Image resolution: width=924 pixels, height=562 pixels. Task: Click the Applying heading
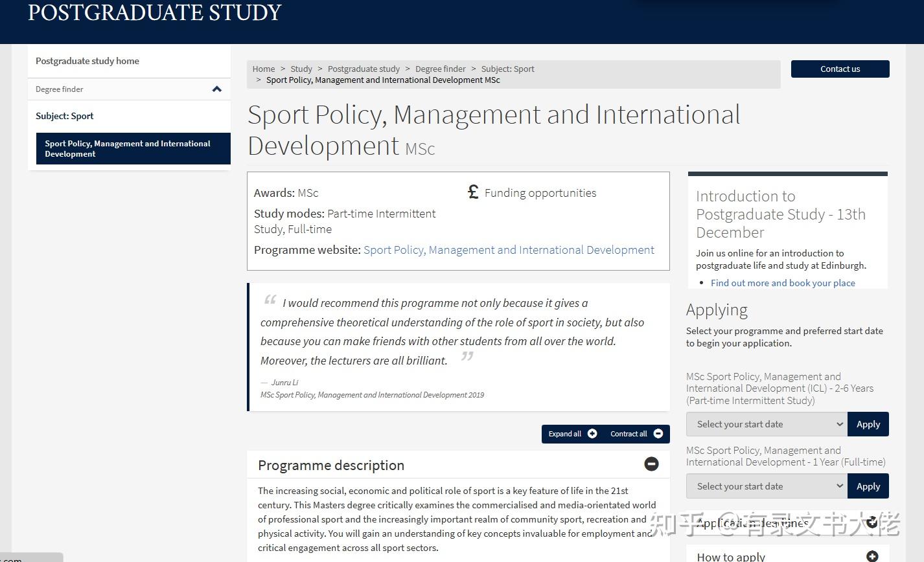pyautogui.click(x=717, y=310)
